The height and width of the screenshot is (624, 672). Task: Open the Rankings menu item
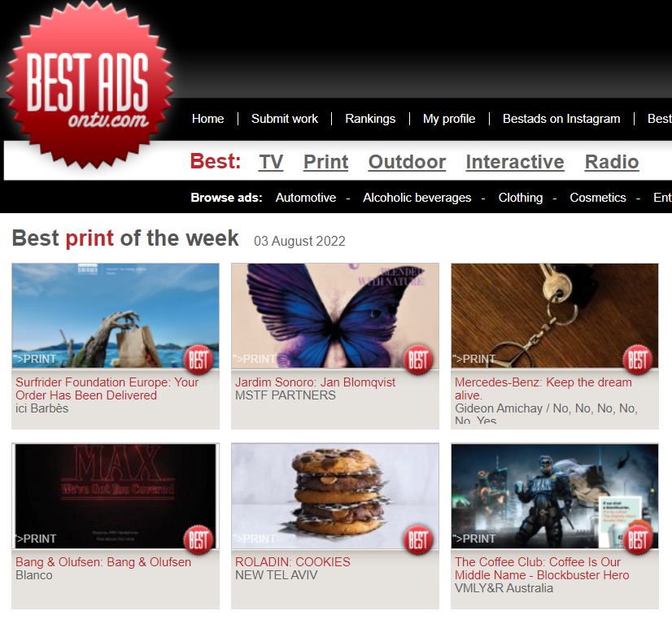(370, 119)
